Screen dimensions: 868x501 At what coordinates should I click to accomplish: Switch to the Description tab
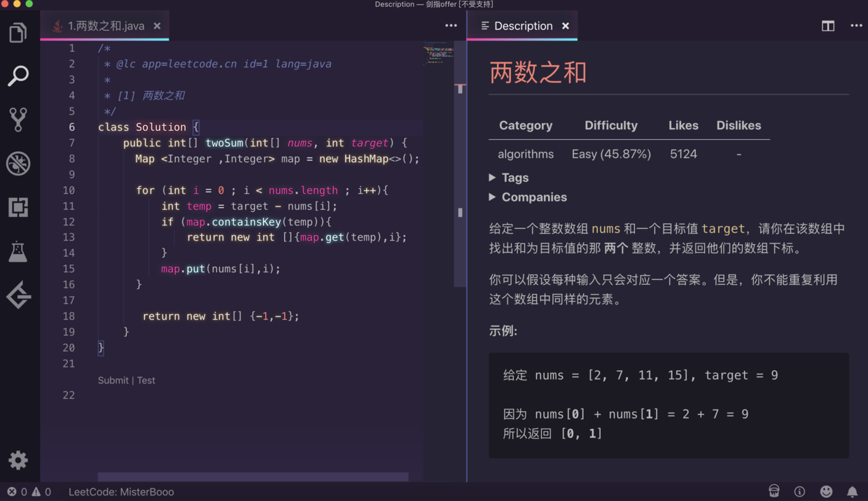point(523,26)
